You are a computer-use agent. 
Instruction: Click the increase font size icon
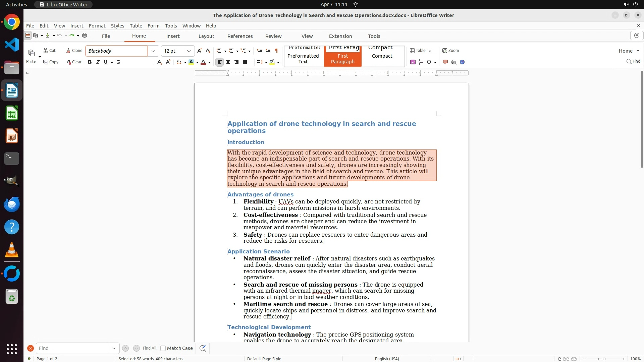pos(200,51)
